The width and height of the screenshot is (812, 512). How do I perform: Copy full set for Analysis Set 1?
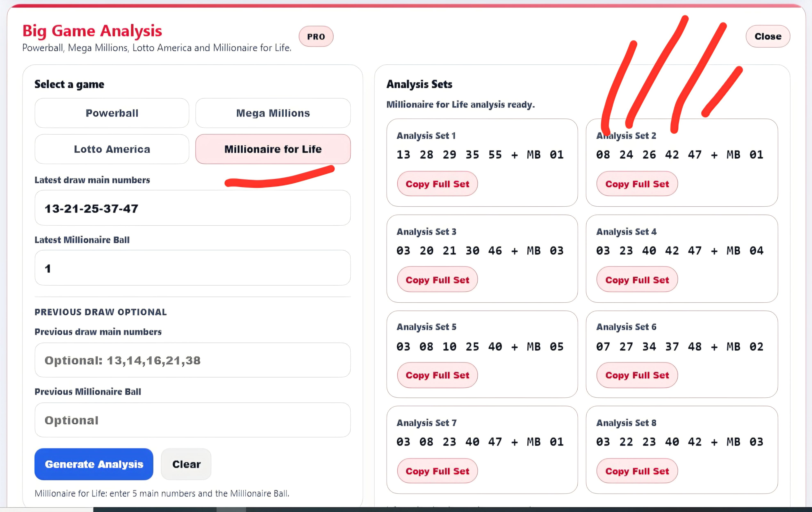tap(437, 184)
